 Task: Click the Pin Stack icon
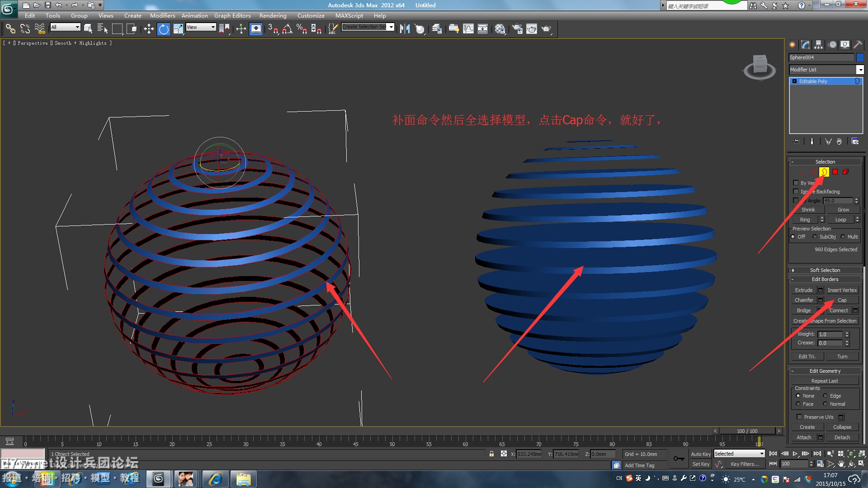(796, 141)
